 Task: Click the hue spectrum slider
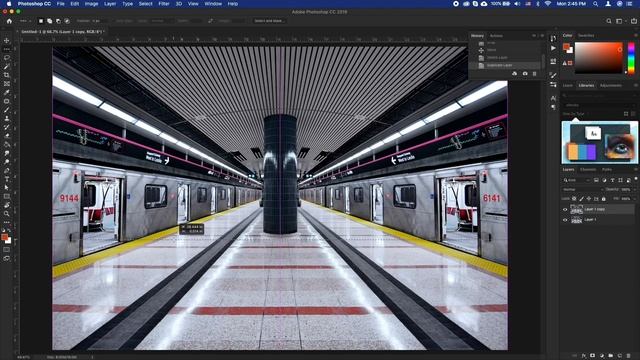631,58
